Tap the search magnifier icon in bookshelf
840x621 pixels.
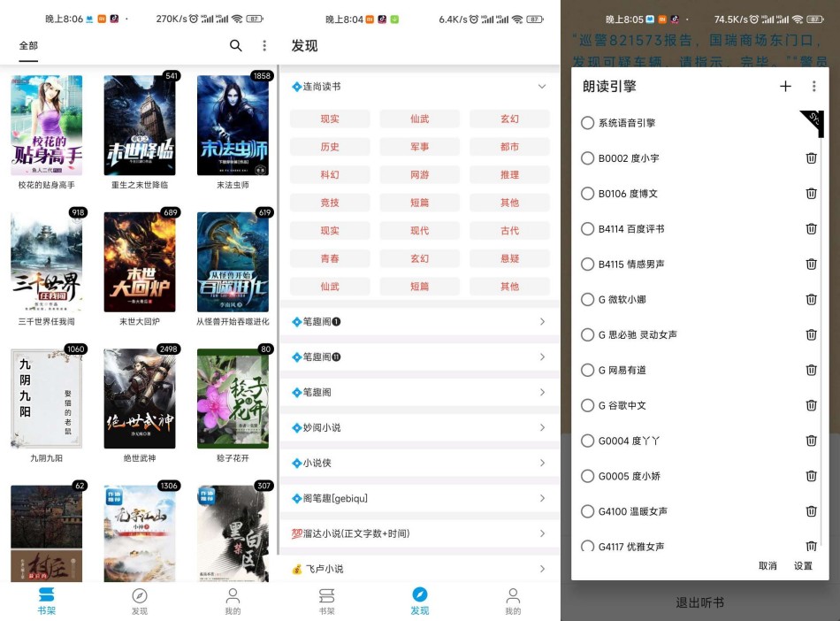pyautogui.click(x=235, y=46)
